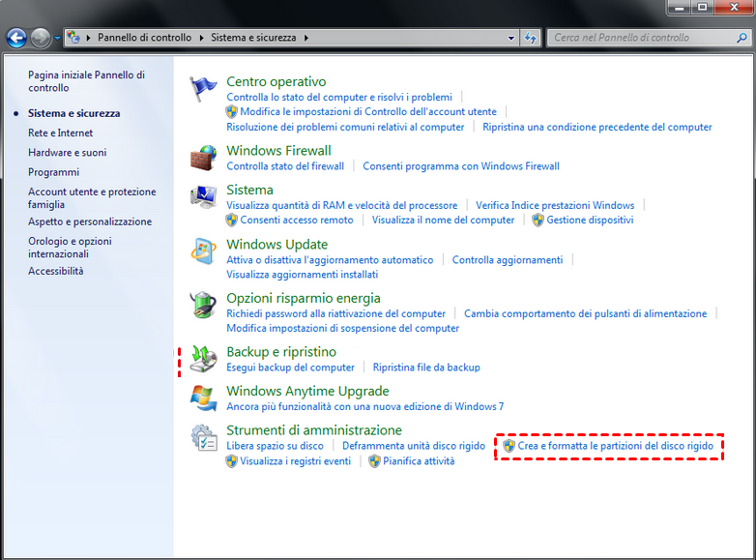Open Aspetto e personalizzazione category
The image size is (756, 560).
pyautogui.click(x=90, y=221)
